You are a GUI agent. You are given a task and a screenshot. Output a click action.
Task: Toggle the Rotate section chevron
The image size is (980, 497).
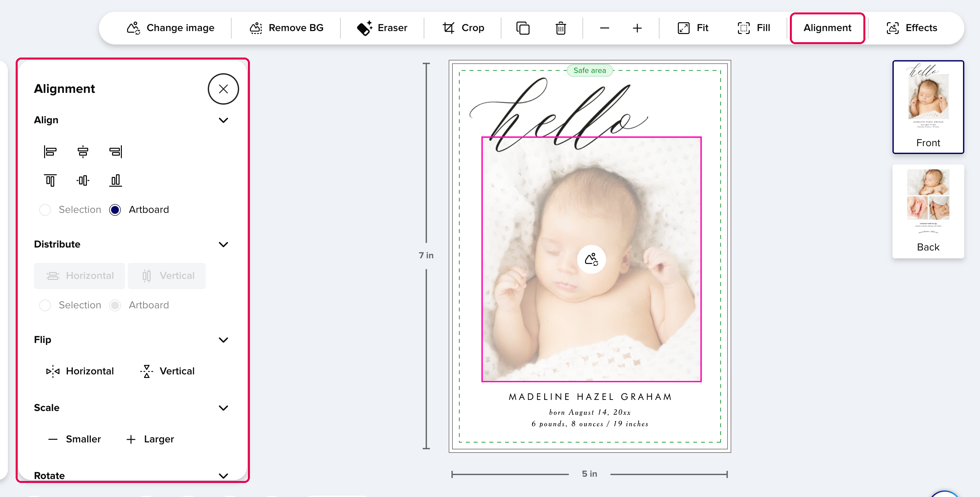[223, 476]
